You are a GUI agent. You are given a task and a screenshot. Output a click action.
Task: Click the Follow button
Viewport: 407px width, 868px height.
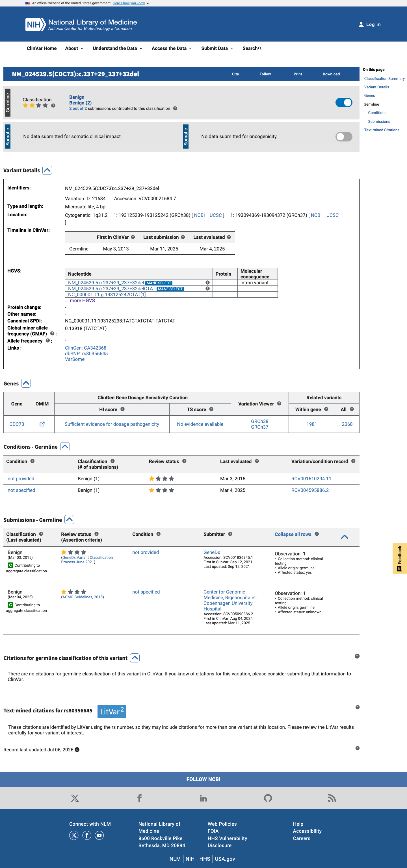click(265, 74)
